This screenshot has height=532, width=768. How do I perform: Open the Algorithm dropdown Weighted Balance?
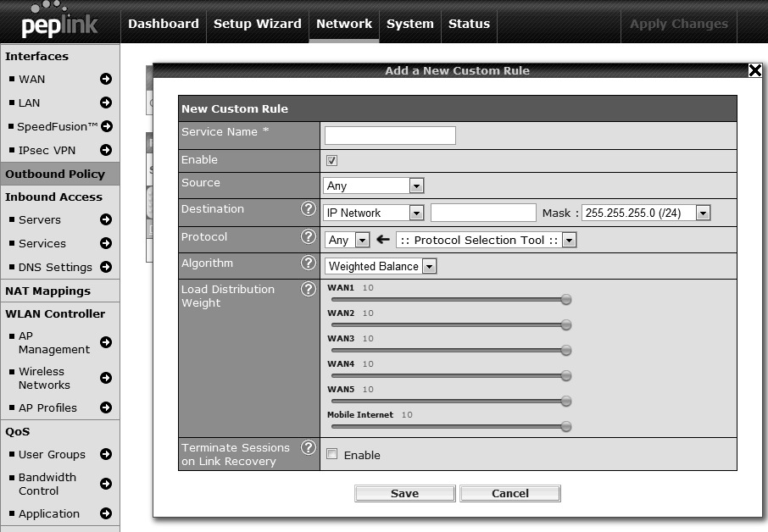pos(381,266)
